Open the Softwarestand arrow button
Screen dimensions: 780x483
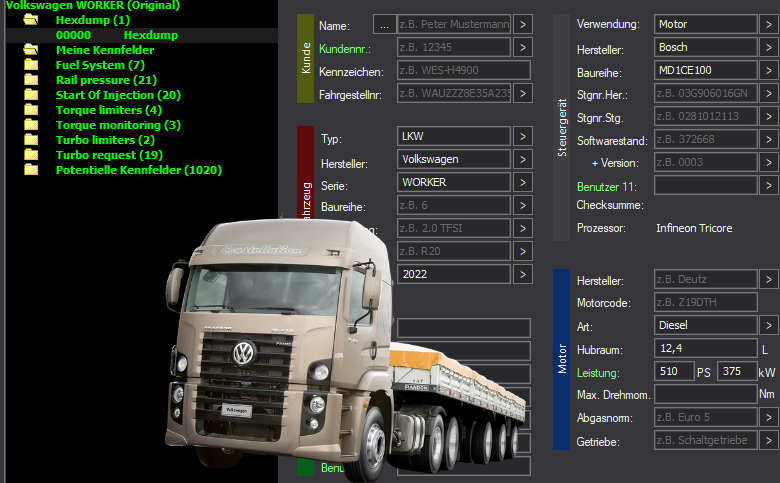click(x=770, y=139)
